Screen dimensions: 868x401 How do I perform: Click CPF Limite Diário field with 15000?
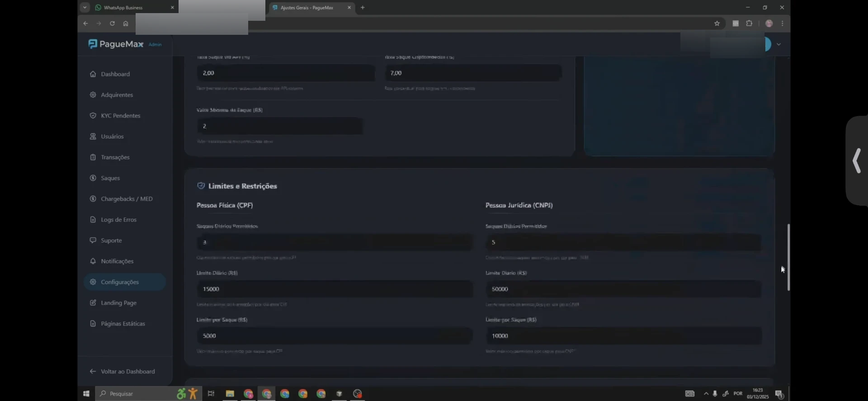pyautogui.click(x=335, y=289)
